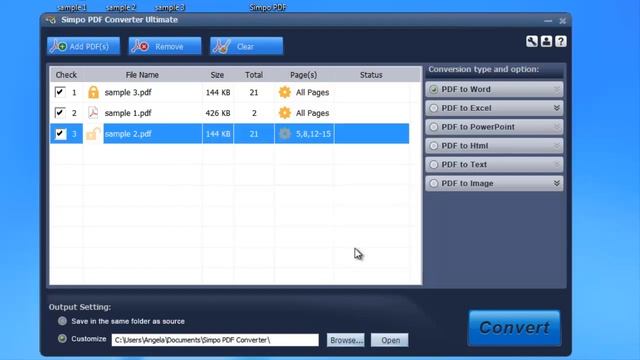Image resolution: width=640 pixels, height=360 pixels.
Task: Click the Browse... button
Action: [x=346, y=340]
